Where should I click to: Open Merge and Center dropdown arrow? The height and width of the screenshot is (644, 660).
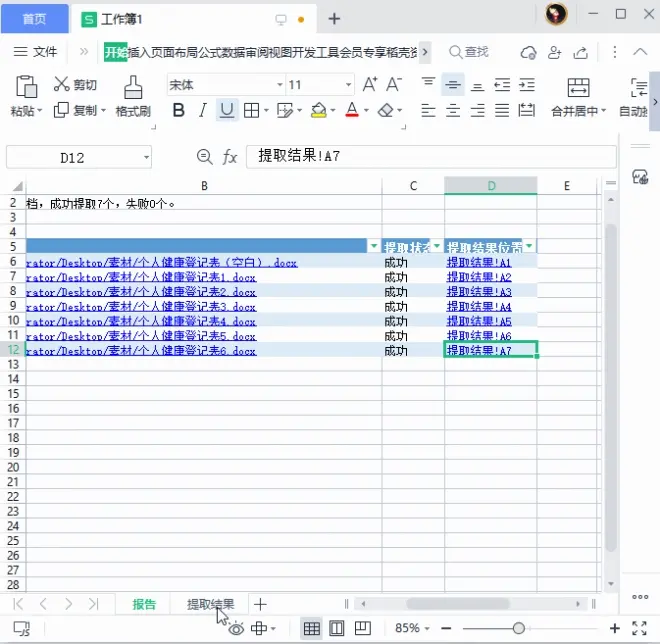(603, 111)
